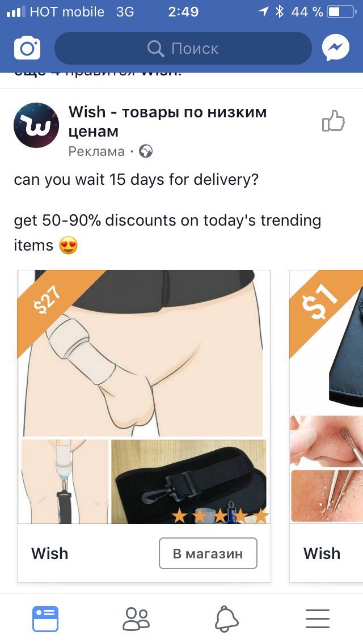Tap the globe audience icon beside Реклама
The image size is (363, 644).
(146, 151)
